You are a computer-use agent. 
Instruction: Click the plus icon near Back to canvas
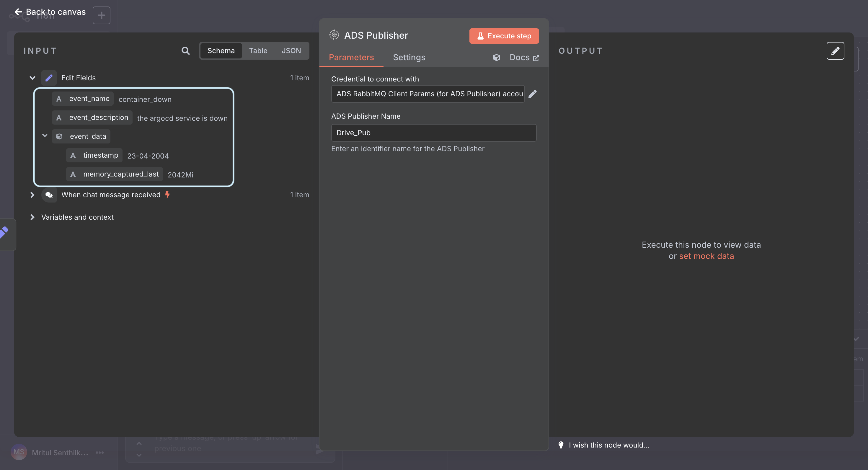click(x=101, y=15)
